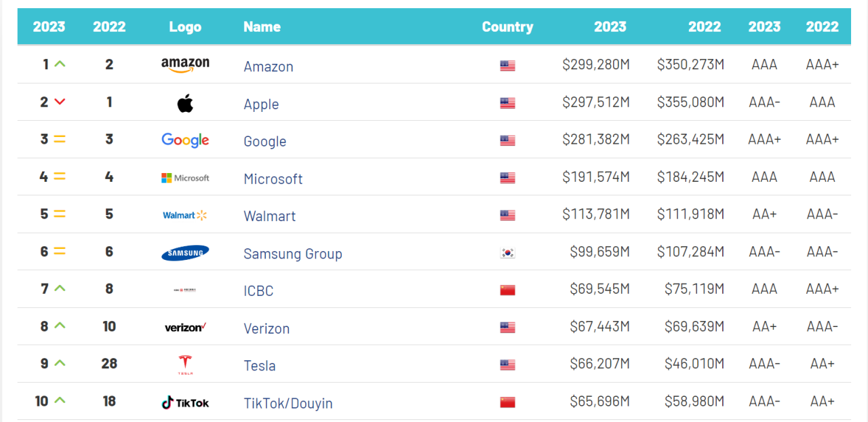Sort by the Country column header
Image resolution: width=868 pixels, height=422 pixels.
507,27
